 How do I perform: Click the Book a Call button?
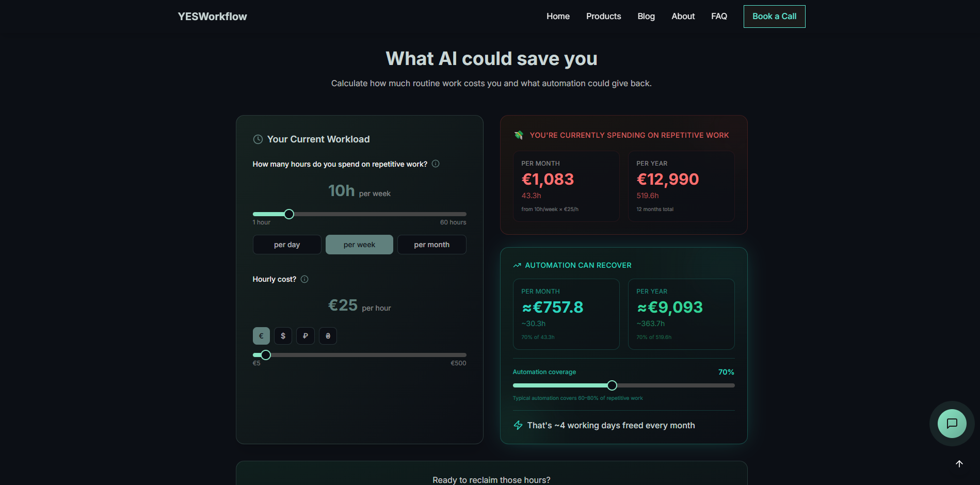click(x=774, y=16)
